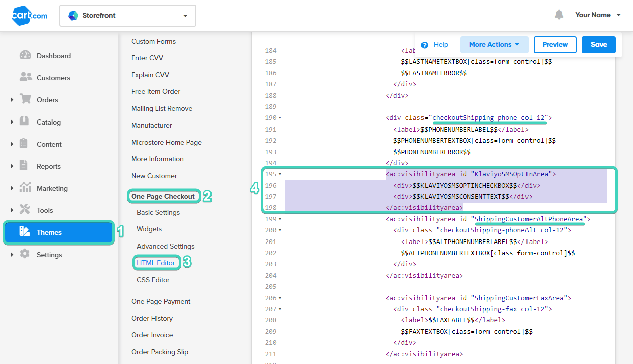Open the Enter CVV page
The image size is (633, 364).
point(147,58)
